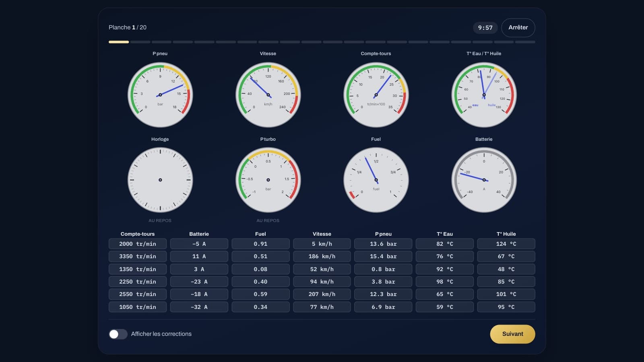Choose the 98 °C water temperature

445,282
